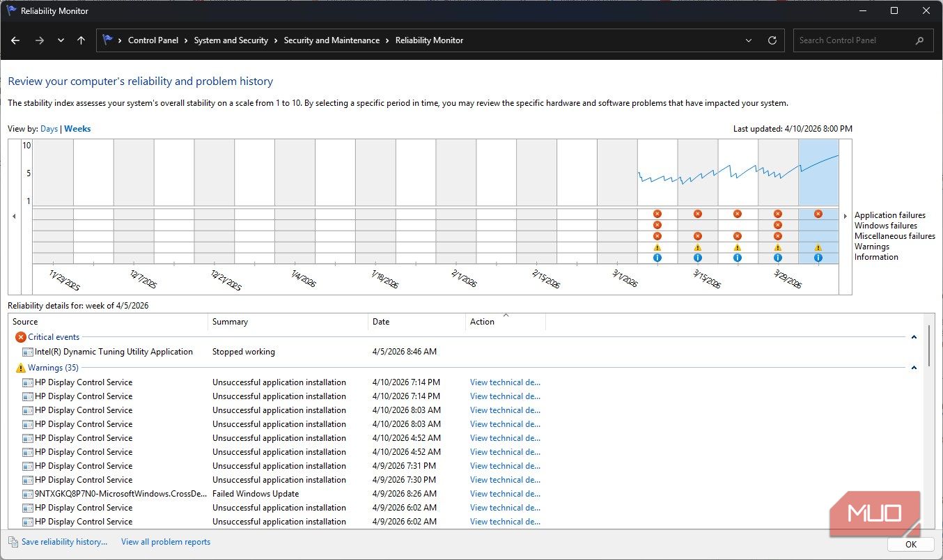Open the recent locations dropdown chevron

pyautogui.click(x=61, y=40)
